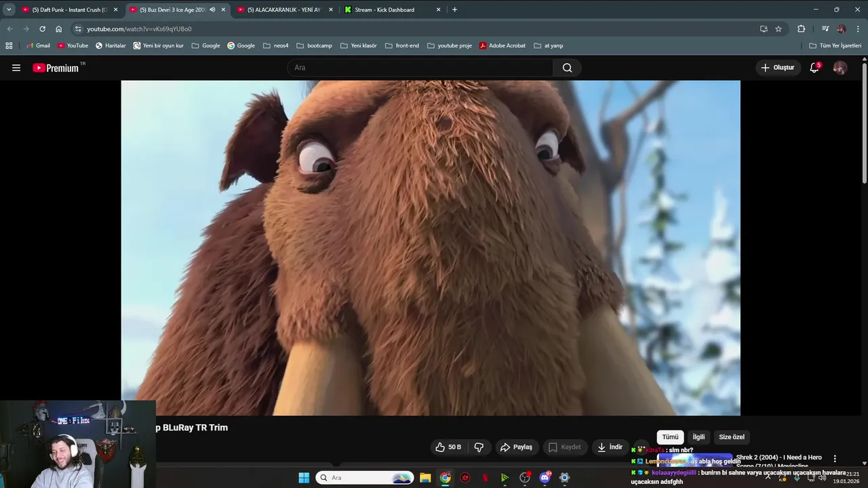Image resolution: width=868 pixels, height=488 pixels.
Task: Select the İlgili filter chip
Action: click(698, 437)
